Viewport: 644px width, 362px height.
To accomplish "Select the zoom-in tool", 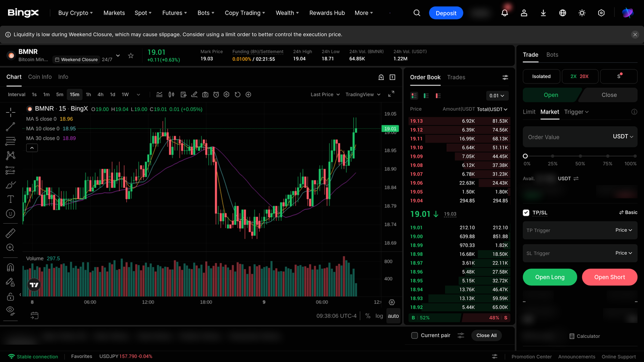I will pos(10,248).
